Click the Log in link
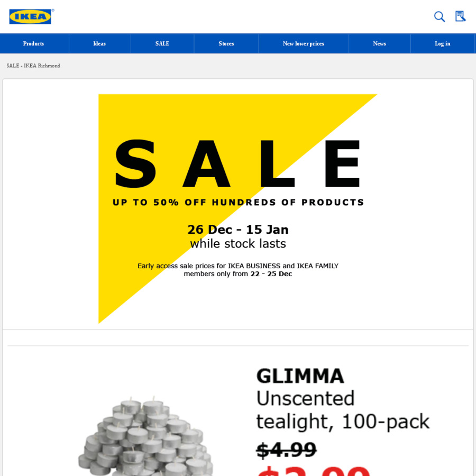Image resolution: width=476 pixels, height=476 pixels. coord(442,44)
